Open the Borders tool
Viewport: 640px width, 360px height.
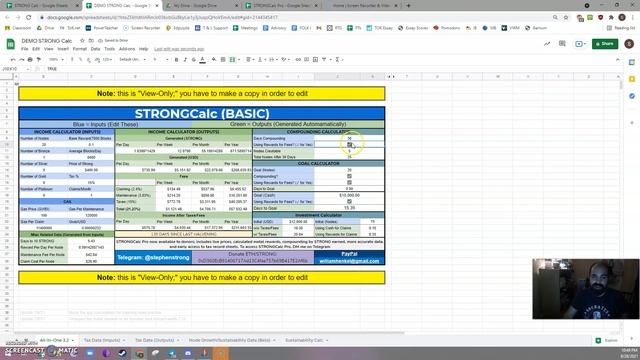[x=223, y=60]
